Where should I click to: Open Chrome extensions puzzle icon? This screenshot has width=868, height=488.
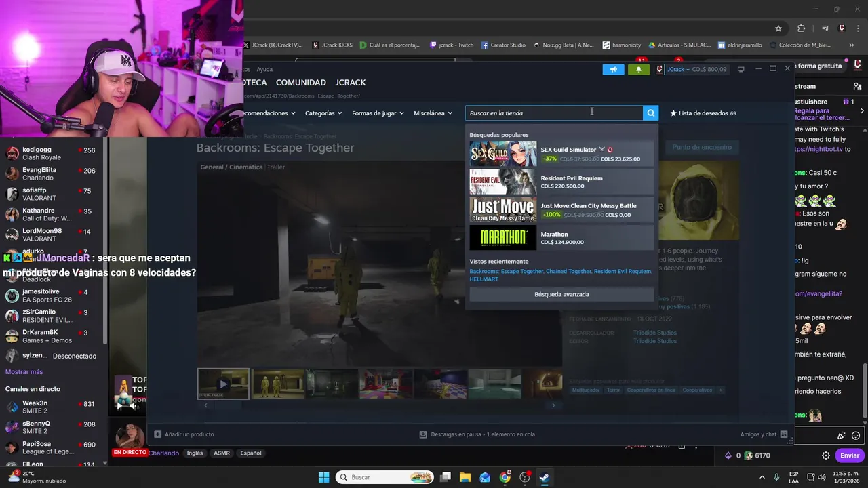click(801, 28)
